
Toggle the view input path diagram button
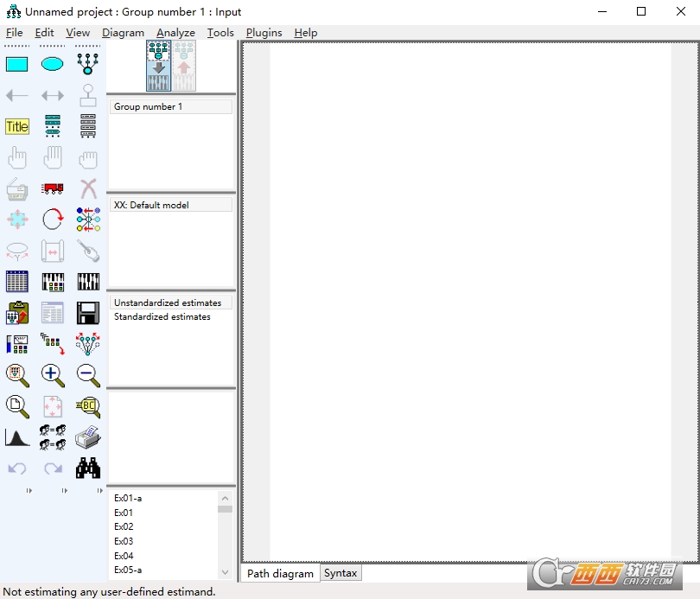(158, 66)
